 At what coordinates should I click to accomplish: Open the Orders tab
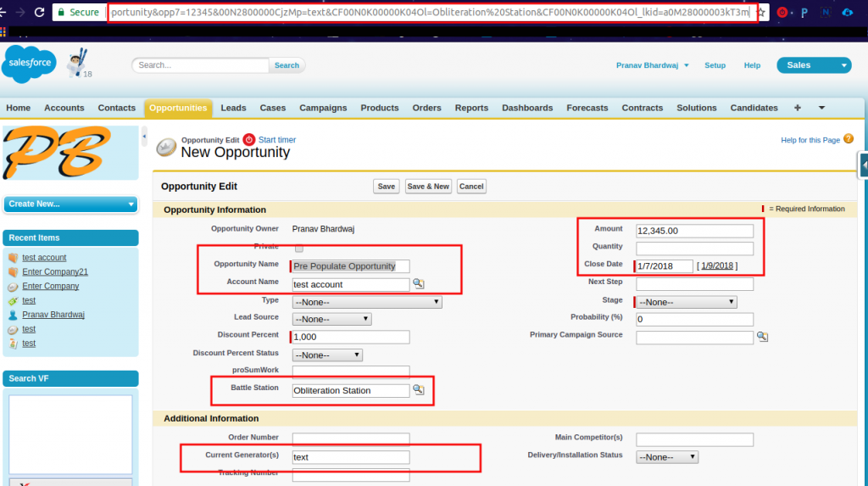tap(427, 108)
